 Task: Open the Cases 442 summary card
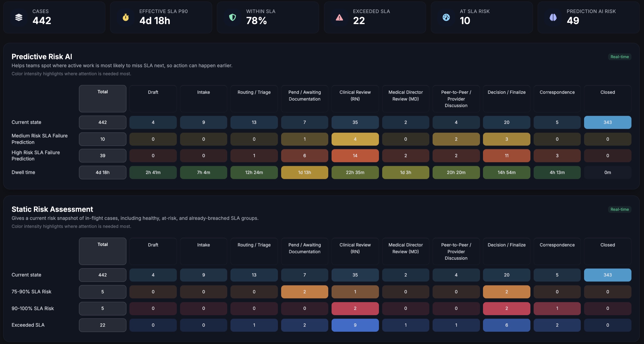(54, 17)
